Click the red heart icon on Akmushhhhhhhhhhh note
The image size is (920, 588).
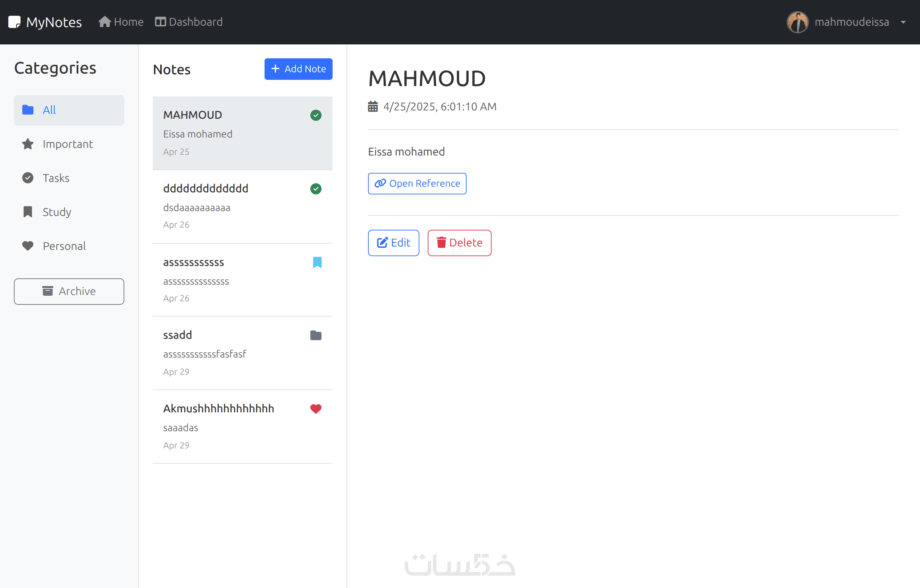pos(316,409)
